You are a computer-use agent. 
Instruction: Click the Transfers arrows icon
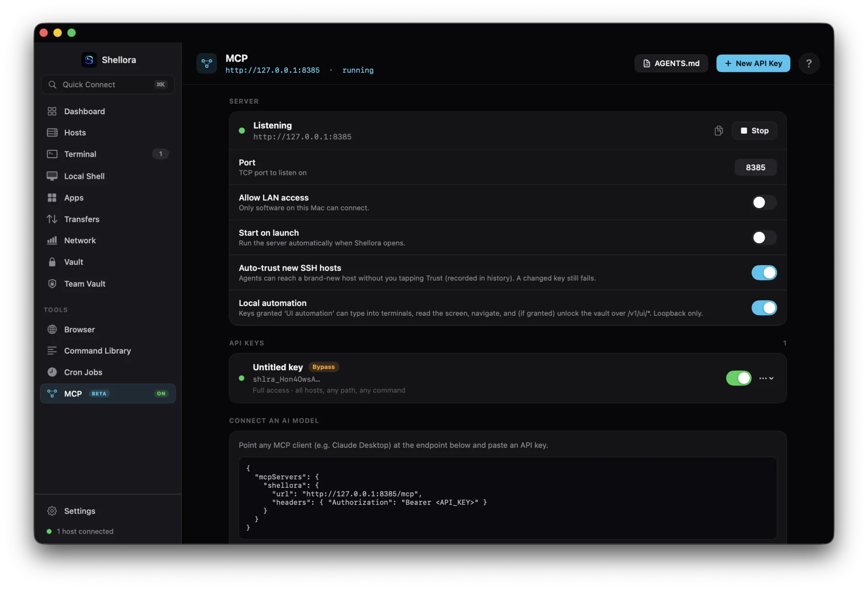[x=52, y=219]
